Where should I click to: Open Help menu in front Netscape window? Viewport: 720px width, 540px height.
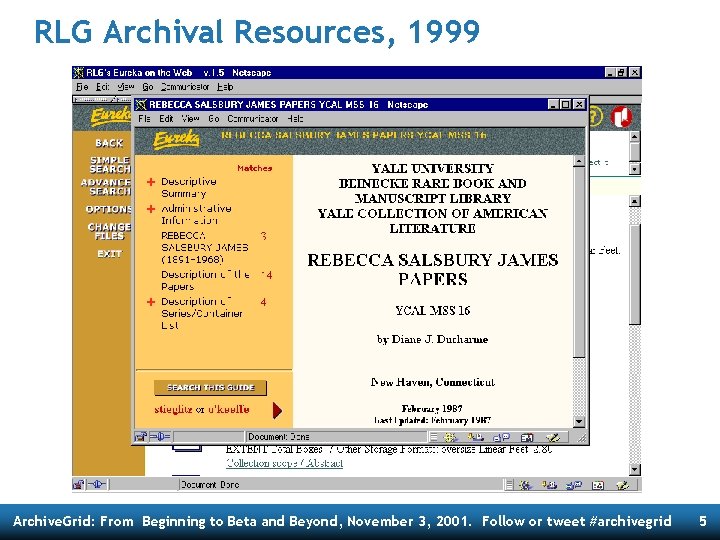295,118
